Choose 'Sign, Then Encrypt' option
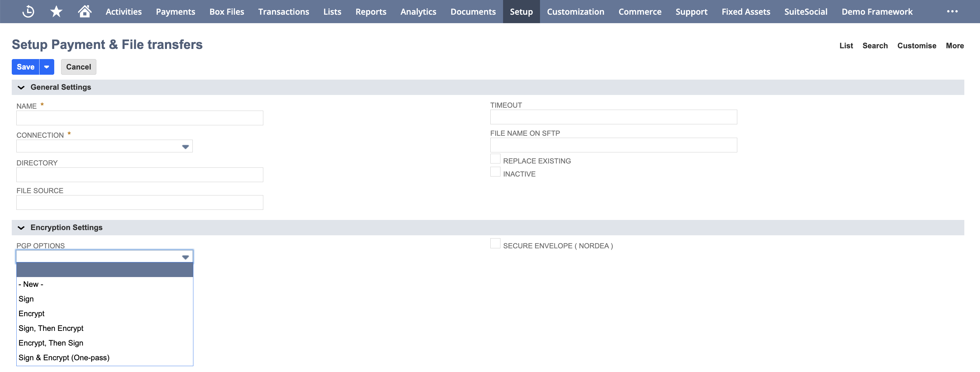This screenshot has width=980, height=372. click(x=105, y=328)
